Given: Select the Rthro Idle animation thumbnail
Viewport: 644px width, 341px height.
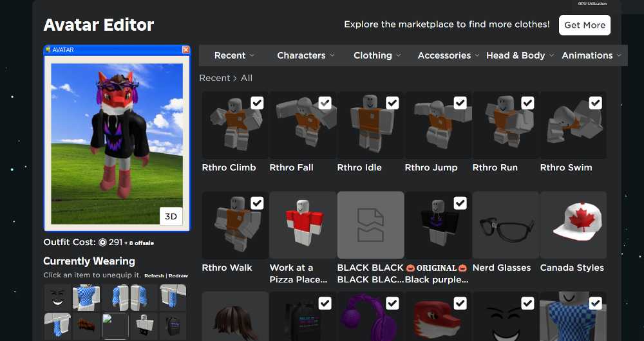Looking at the screenshot, I should 370,125.
